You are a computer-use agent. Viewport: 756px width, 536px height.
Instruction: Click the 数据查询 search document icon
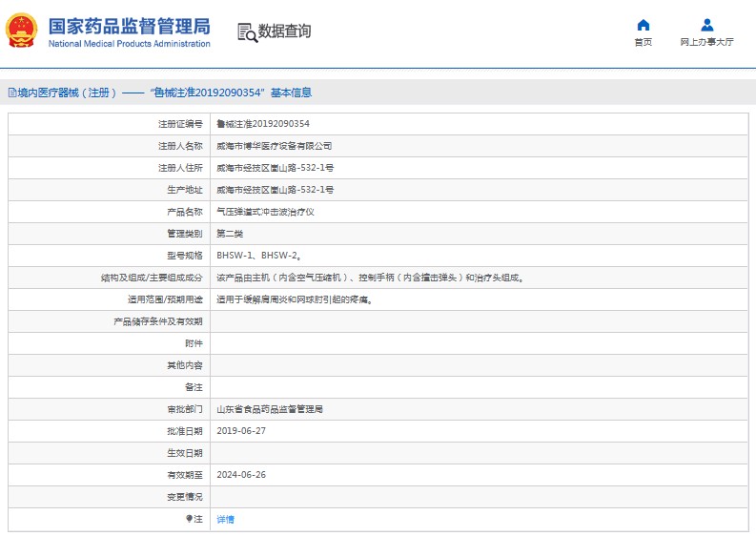(x=247, y=32)
